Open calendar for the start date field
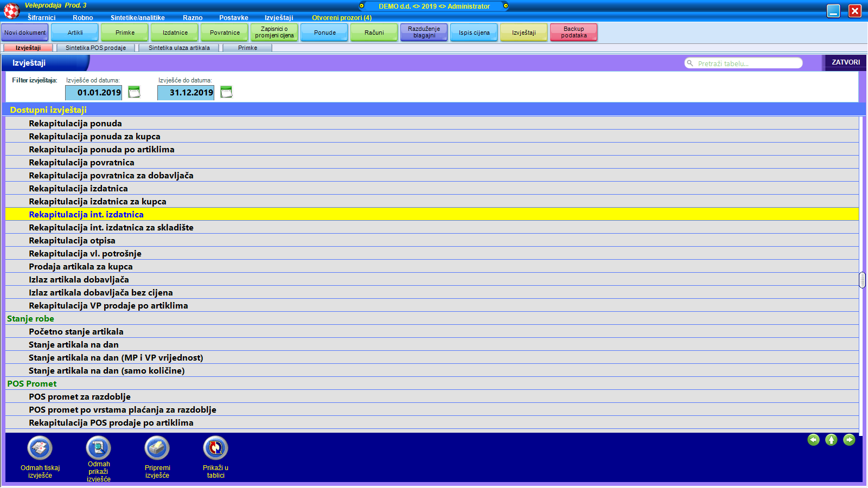Screen dimensions: 868x488 click(x=134, y=92)
